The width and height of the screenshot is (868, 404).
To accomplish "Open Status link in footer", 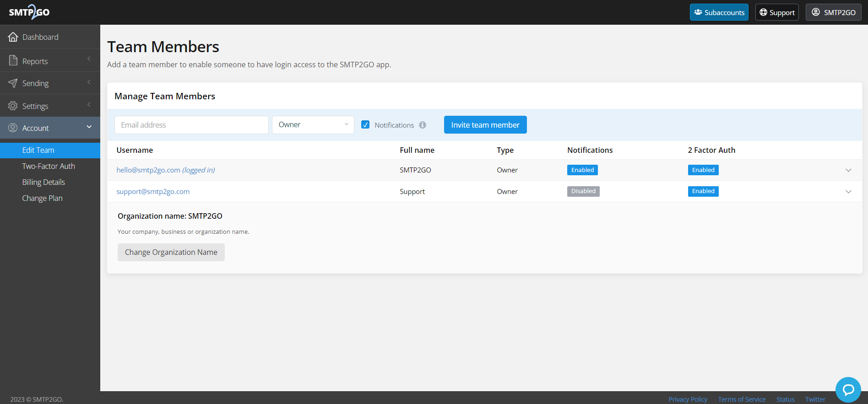I will tap(785, 399).
